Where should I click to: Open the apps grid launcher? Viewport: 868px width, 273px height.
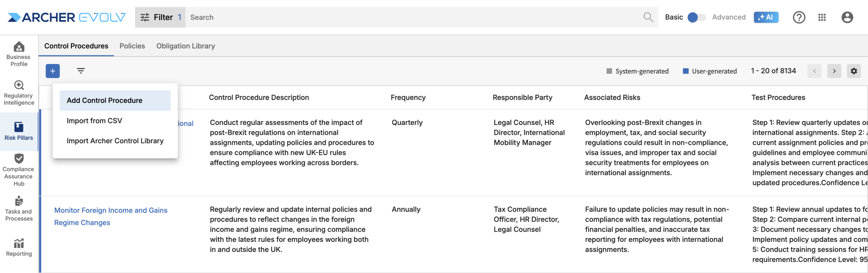click(x=822, y=17)
